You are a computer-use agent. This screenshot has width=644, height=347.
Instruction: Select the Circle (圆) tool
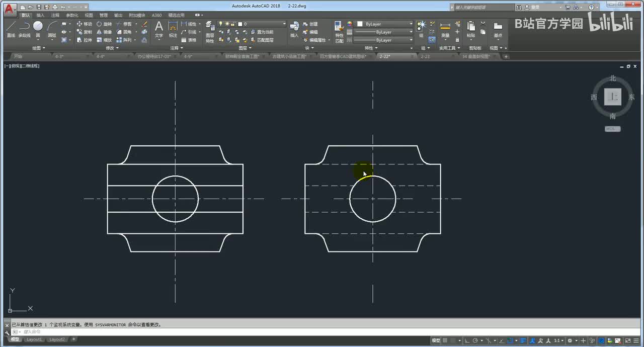[38, 29]
